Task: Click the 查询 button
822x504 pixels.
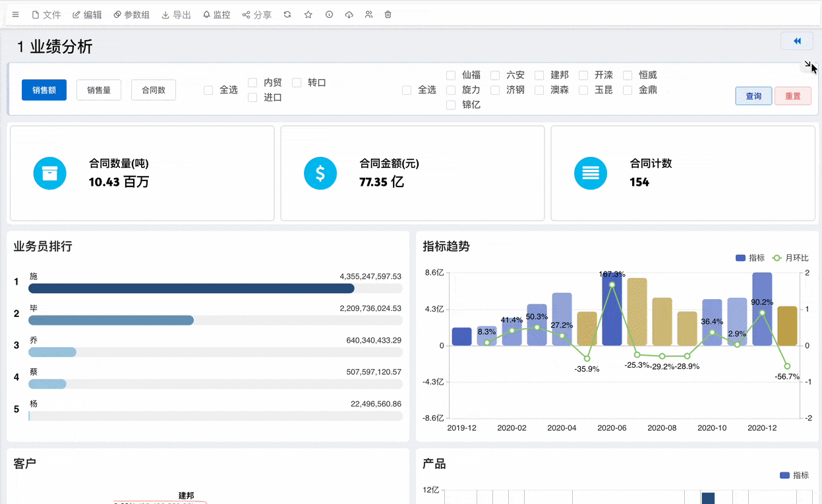Action: (x=753, y=96)
